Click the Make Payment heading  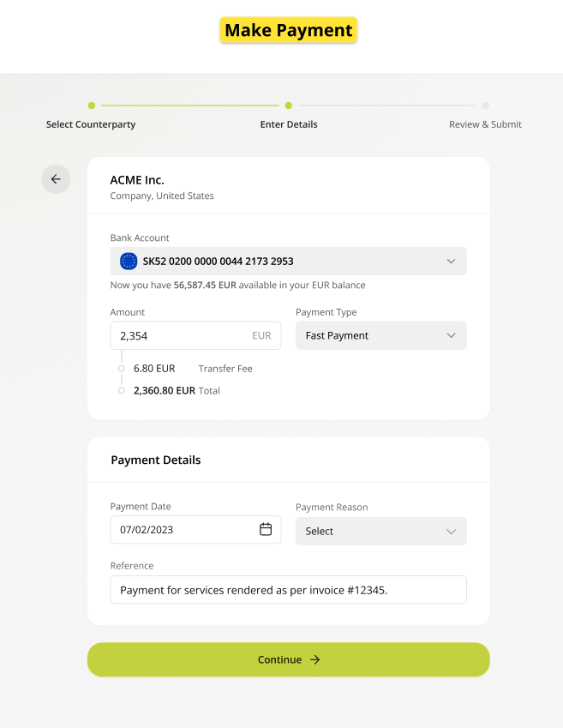pos(288,30)
